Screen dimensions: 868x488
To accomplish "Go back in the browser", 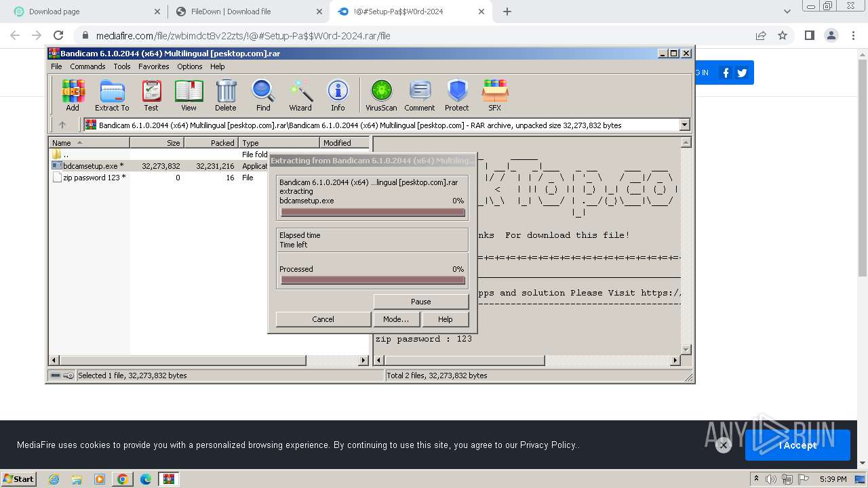I will pyautogui.click(x=15, y=36).
